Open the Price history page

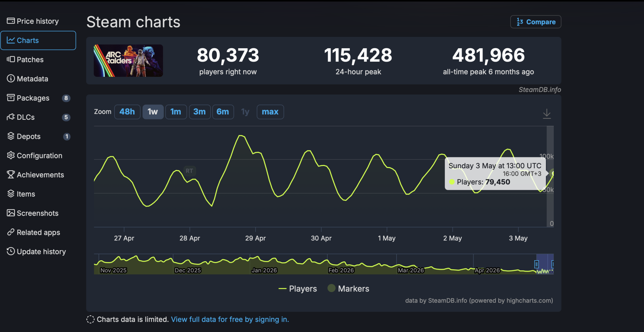[33, 21]
